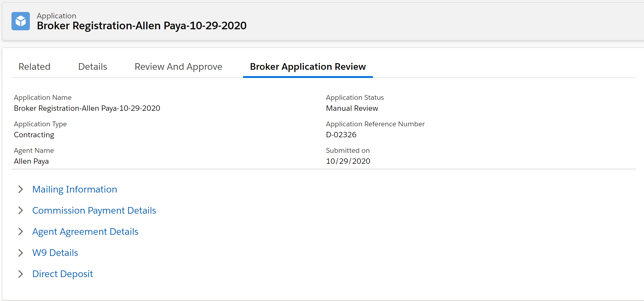
Task: Expand Commission Payment Details chevron arrow
Action: (x=21, y=210)
